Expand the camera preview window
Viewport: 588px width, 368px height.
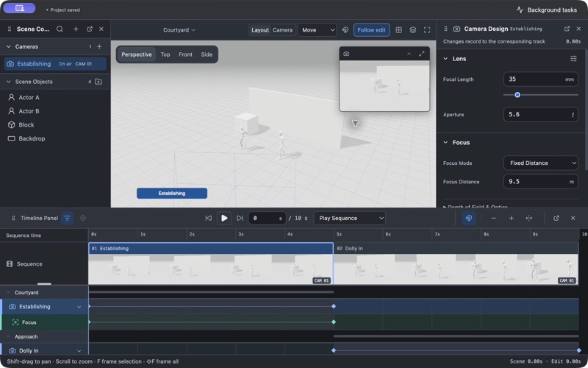[x=422, y=54]
